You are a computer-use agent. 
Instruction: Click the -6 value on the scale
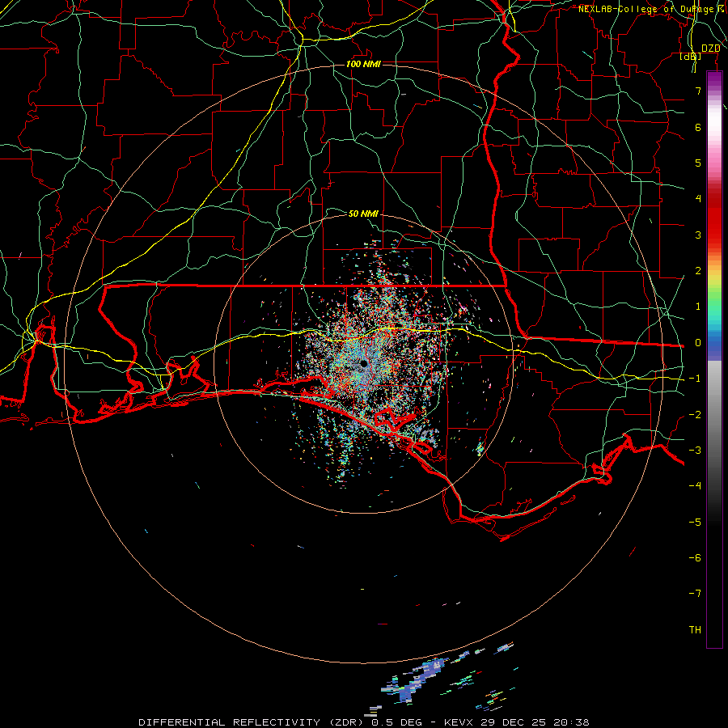pos(695,558)
